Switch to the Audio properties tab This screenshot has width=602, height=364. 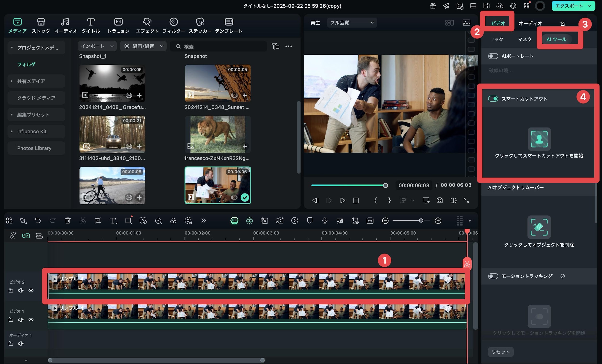tap(530, 23)
